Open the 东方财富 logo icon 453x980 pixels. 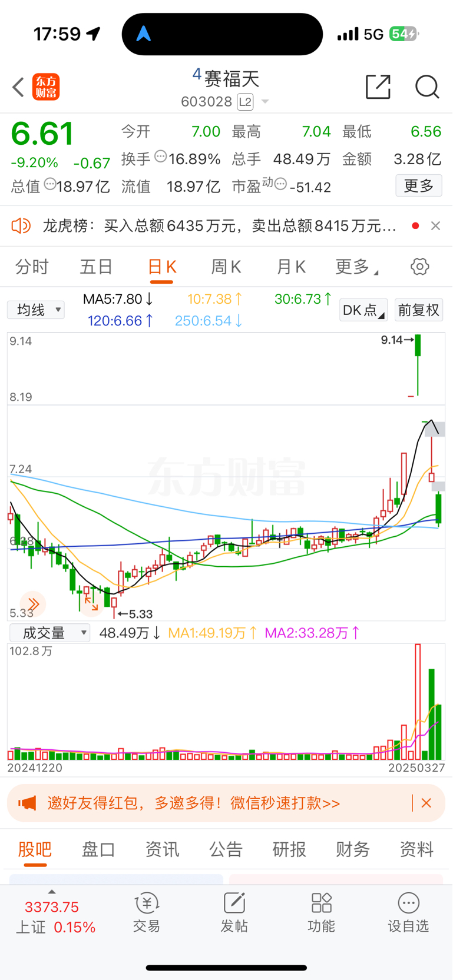(46, 87)
